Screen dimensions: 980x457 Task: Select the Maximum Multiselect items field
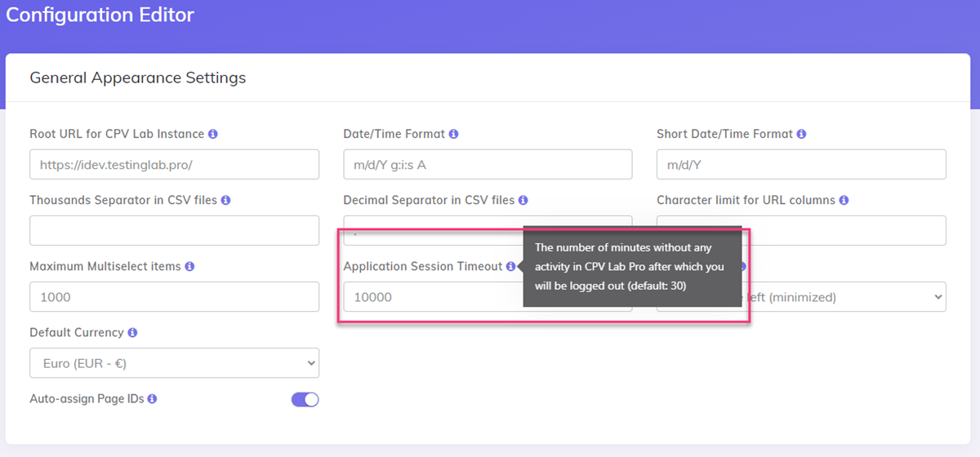point(174,297)
